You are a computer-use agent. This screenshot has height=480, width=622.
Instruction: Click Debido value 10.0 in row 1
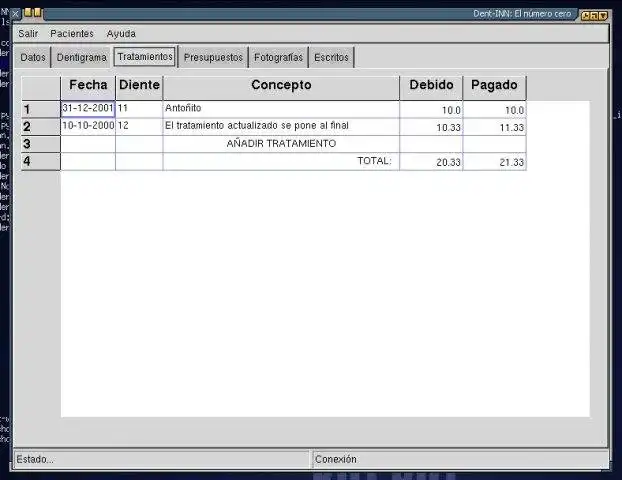431,110
